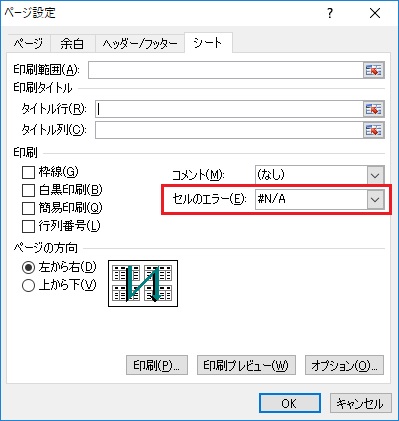Enable the 行列番号 checkbox
The image size is (399, 421).
[28, 227]
